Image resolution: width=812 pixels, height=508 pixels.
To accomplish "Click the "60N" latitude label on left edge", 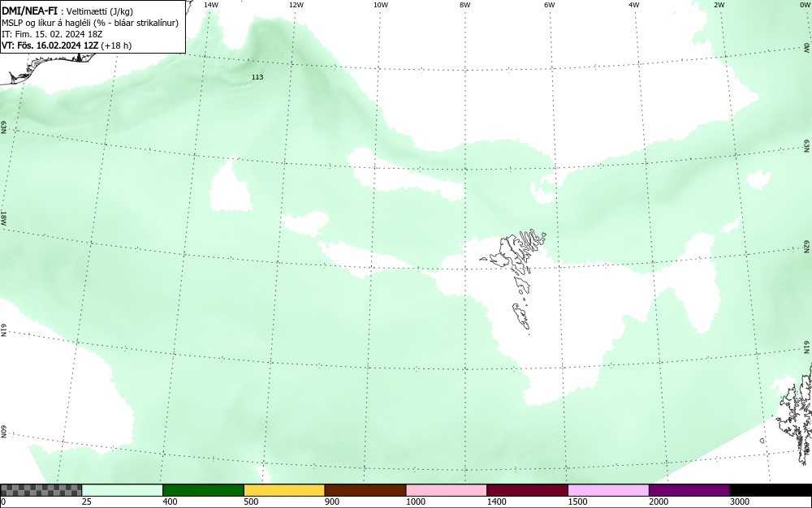I will click(x=3, y=433).
